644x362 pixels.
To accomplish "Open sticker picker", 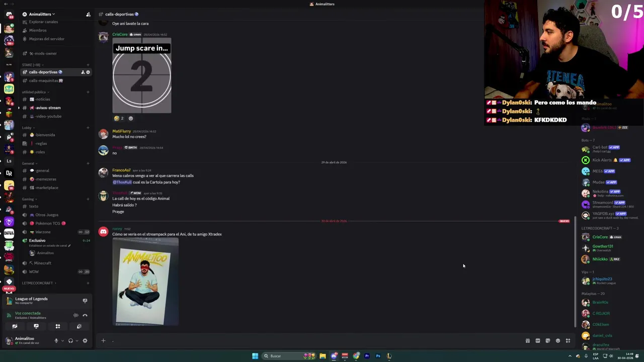I will point(548,341).
